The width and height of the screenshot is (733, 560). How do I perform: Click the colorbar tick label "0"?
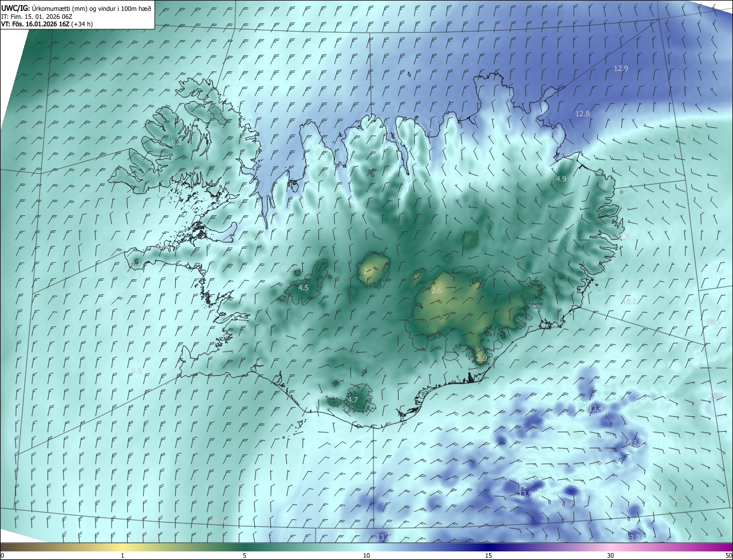coord(2,556)
